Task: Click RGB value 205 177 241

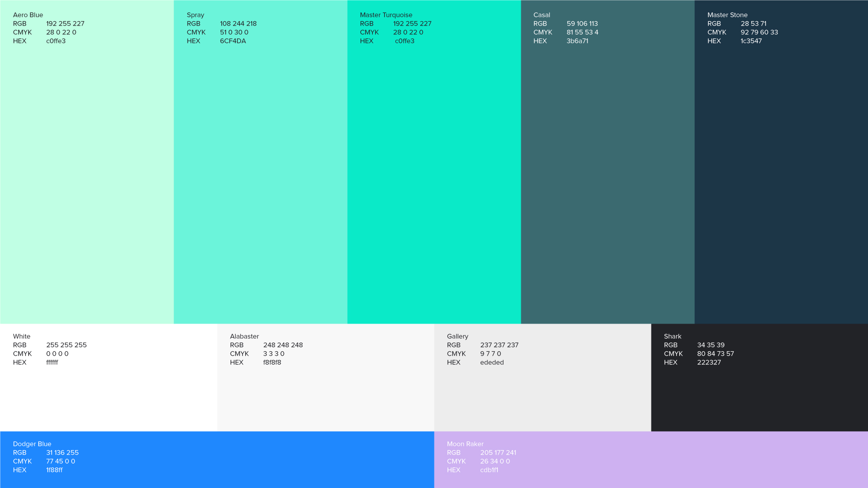Action: pos(498,452)
